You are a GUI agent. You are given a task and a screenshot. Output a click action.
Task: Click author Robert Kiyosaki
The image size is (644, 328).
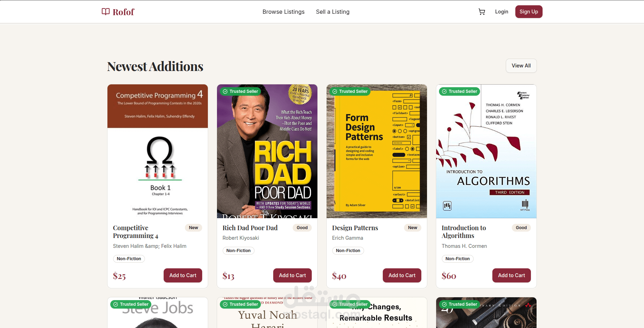coord(241,238)
